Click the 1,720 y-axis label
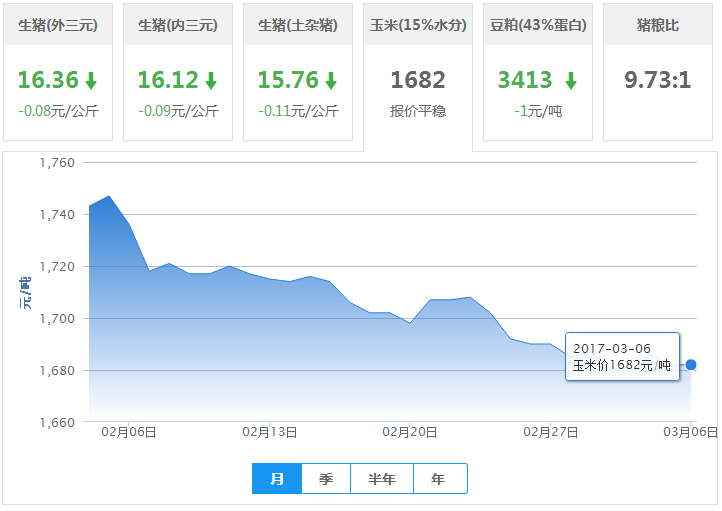722x511 pixels. point(57,267)
